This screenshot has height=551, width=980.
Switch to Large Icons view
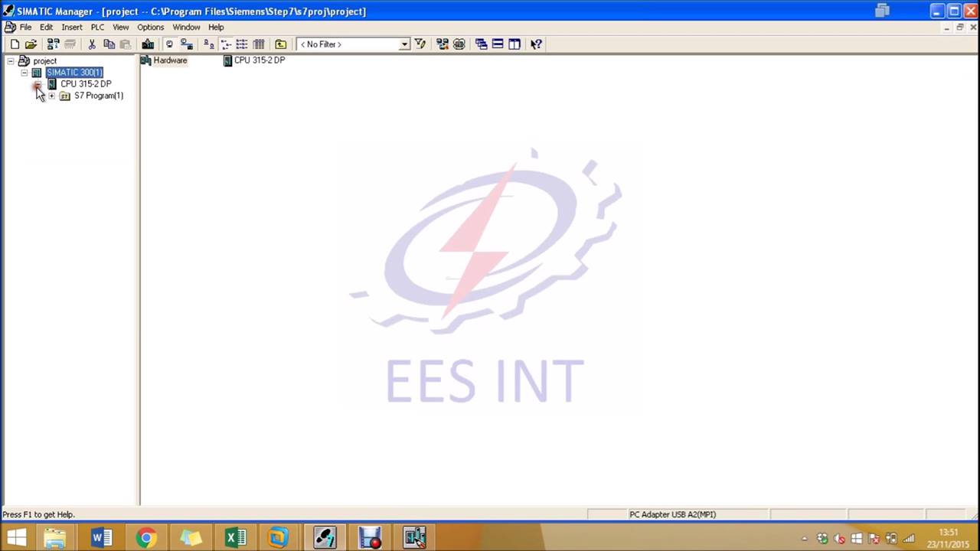(209, 44)
